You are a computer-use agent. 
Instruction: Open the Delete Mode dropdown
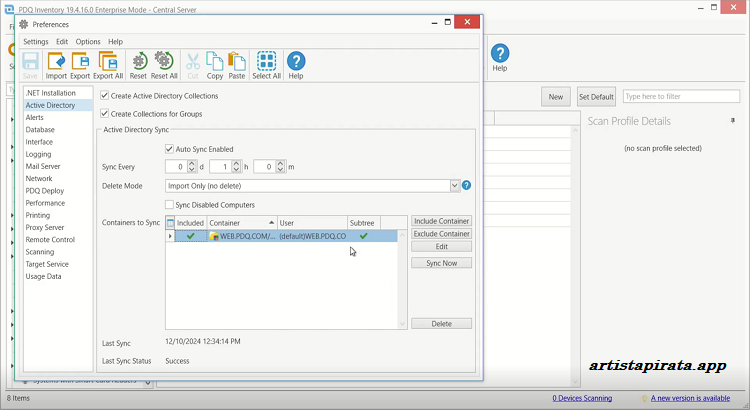(x=455, y=186)
